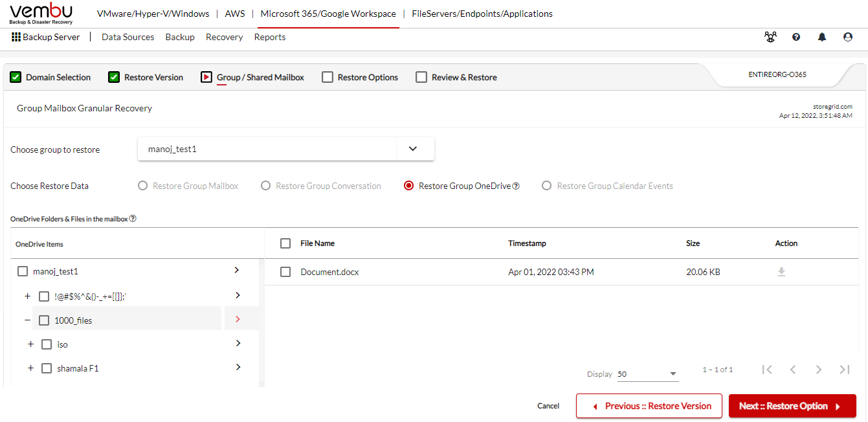The height and width of the screenshot is (422, 868).
Task: Go to Review & Restore step
Action: point(456,77)
